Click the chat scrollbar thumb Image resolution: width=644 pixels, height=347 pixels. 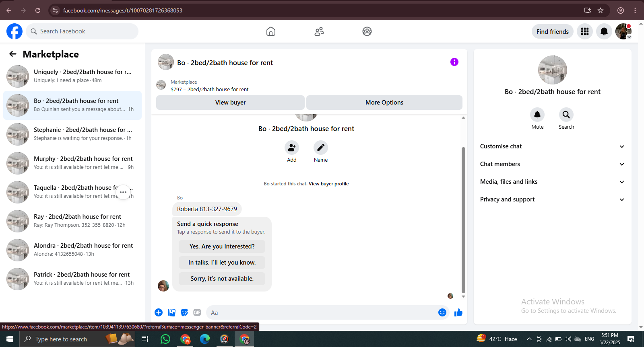pos(463,220)
